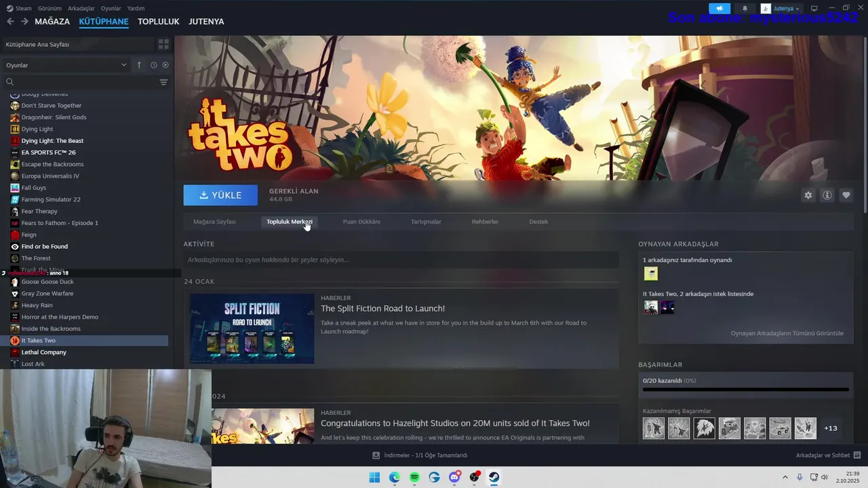The image size is (868, 488).
Task: Toggle the ready-to-play filter icon
Action: [x=165, y=65]
